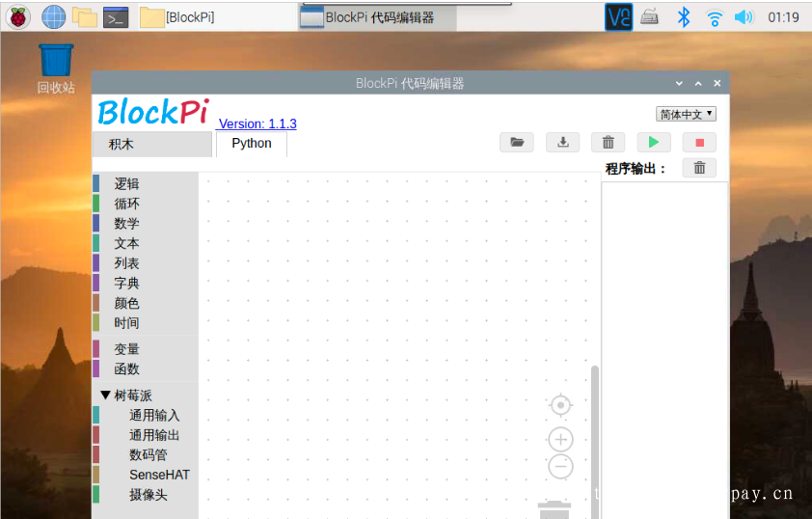The width and height of the screenshot is (812, 519).
Task: Open the 逻辑 block category
Action: point(126,184)
